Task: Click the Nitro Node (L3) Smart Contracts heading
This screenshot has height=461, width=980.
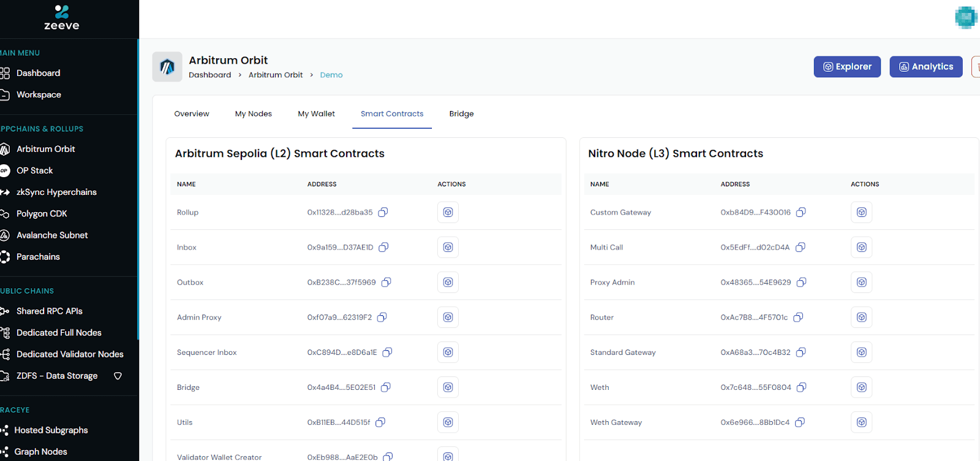Action: coord(676,153)
